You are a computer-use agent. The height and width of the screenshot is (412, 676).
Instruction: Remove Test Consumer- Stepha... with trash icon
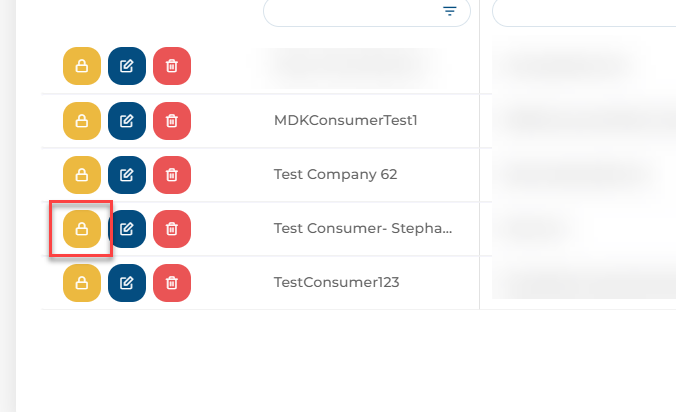click(172, 229)
